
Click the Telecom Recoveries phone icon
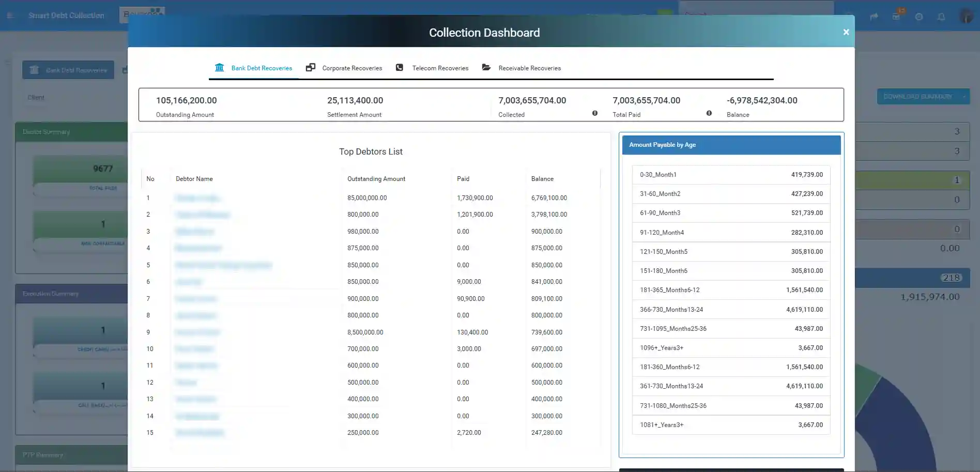pos(400,68)
